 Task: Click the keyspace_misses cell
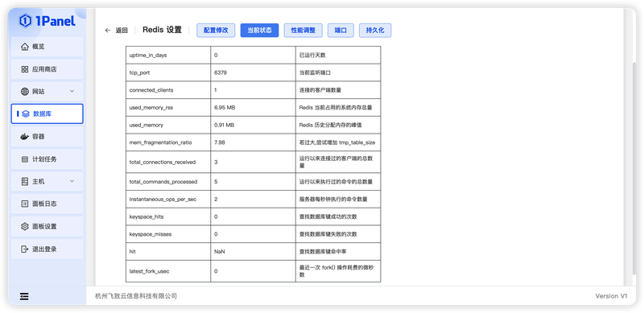pyautogui.click(x=168, y=233)
